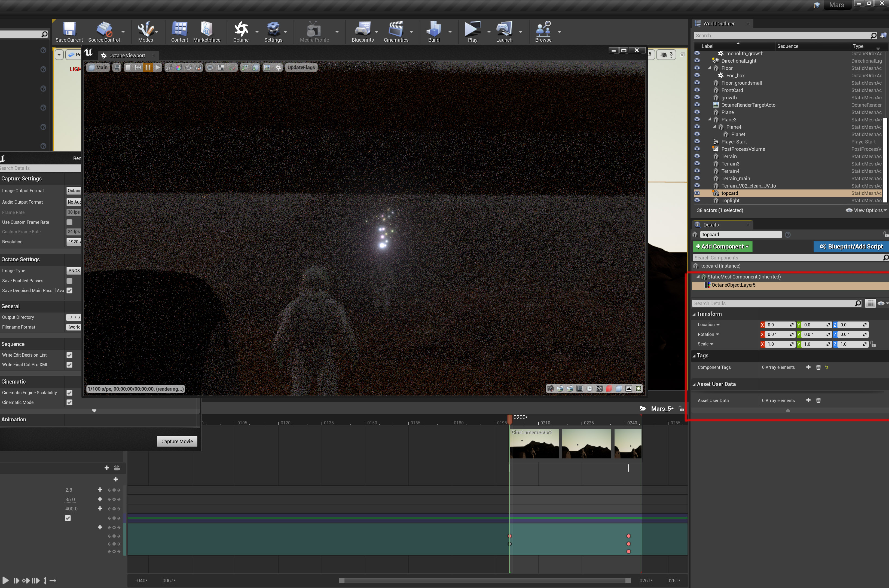Click the CineCameraActor3 timeline thumbnail

534,444
